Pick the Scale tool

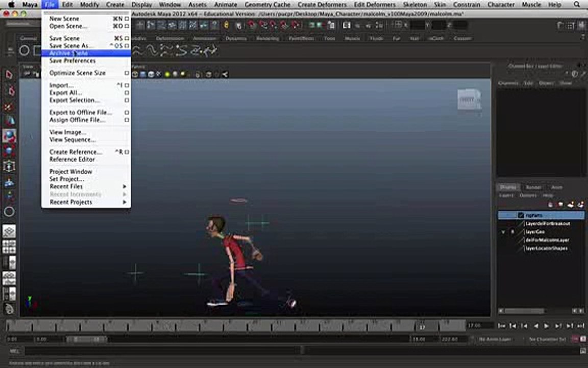point(9,151)
